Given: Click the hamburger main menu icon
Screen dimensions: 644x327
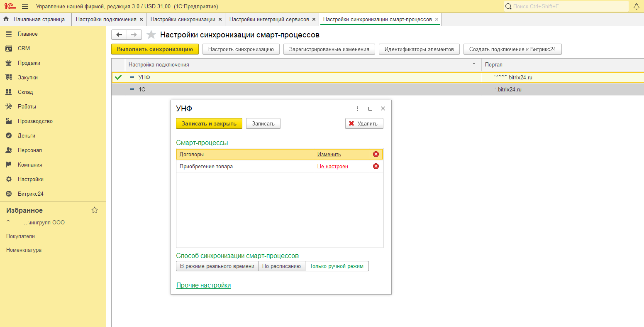Looking at the screenshot, I should pyautogui.click(x=25, y=6).
